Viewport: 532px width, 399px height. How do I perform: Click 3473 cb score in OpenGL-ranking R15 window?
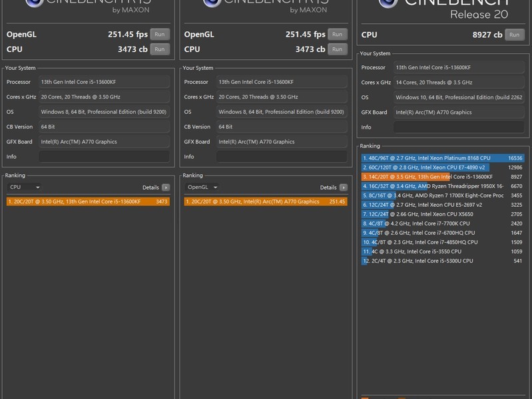[310, 49]
